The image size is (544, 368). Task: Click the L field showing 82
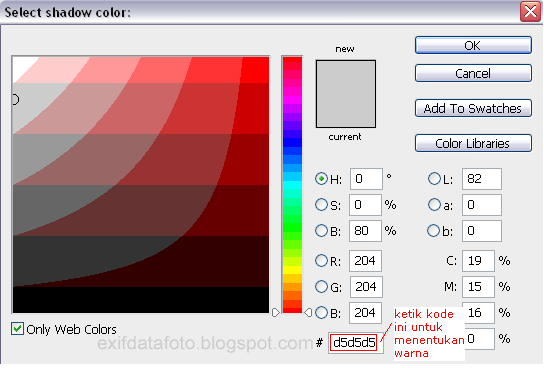click(482, 179)
